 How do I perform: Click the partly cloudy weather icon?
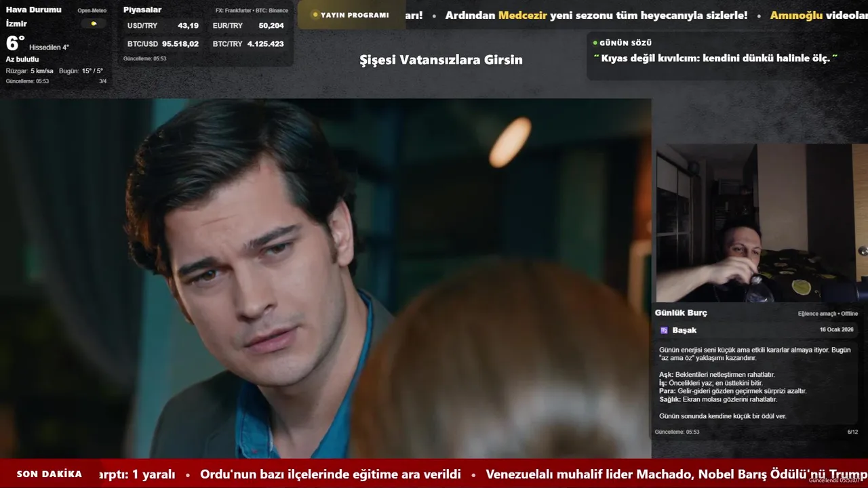[x=94, y=24]
